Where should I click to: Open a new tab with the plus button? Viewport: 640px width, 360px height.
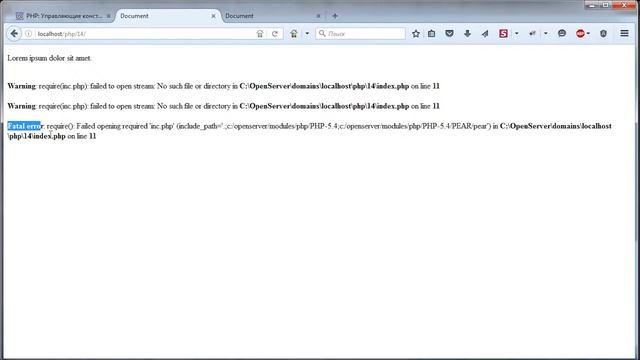[x=335, y=16]
